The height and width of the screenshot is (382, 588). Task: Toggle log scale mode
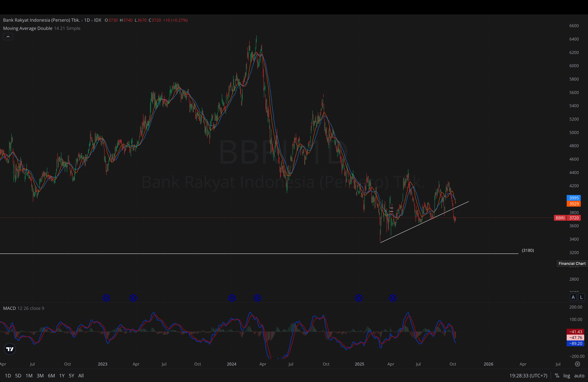(x=567, y=376)
